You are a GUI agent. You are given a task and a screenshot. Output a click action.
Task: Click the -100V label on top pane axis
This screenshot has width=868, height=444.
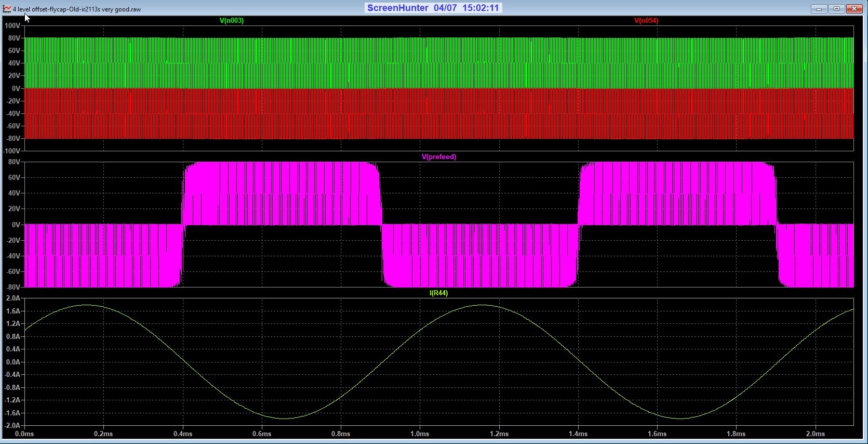pos(12,151)
